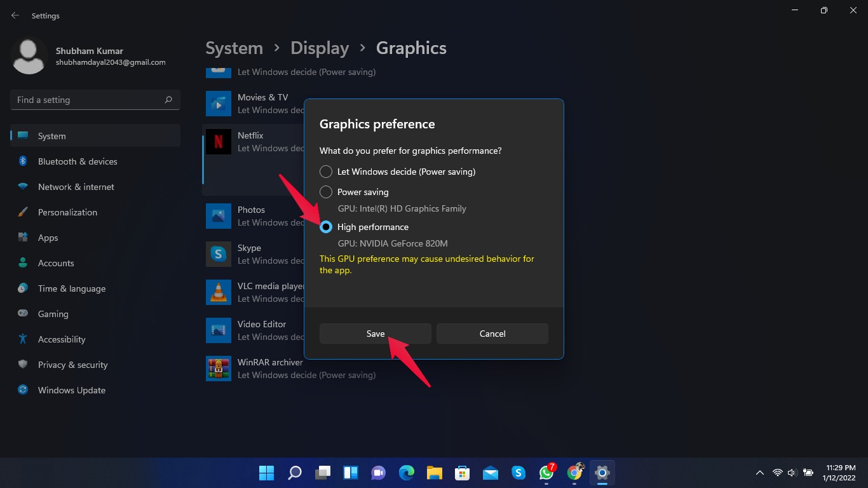868x488 pixels.
Task: Show hidden system tray icons chevron
Action: (x=759, y=473)
